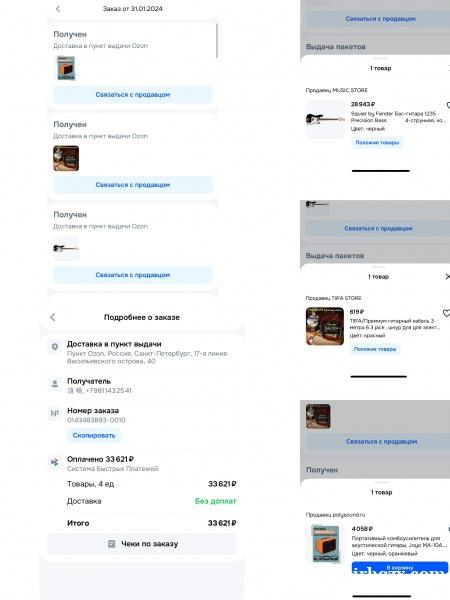The image size is (450, 600).
Task: Open orange amplifier thumbnail in order list
Action: [66, 68]
